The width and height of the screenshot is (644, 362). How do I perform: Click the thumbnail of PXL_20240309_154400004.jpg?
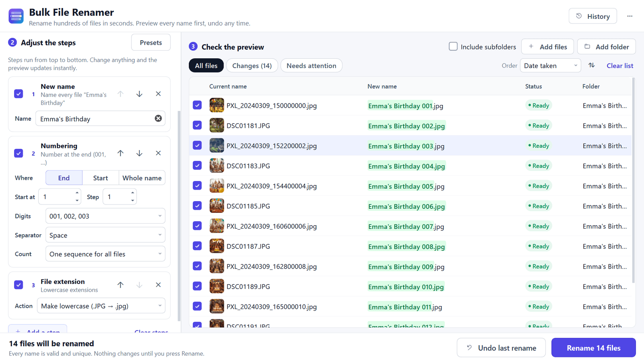pyautogui.click(x=217, y=186)
